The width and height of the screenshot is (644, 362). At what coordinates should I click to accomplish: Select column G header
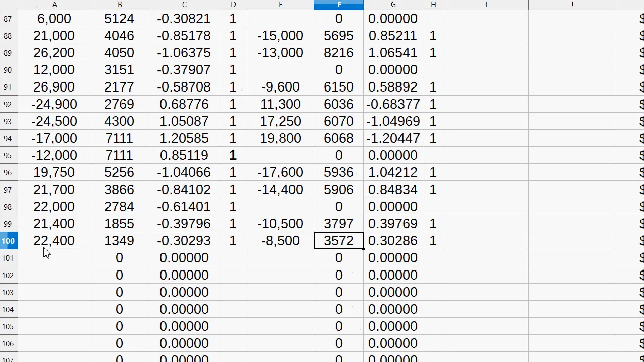[393, 5]
